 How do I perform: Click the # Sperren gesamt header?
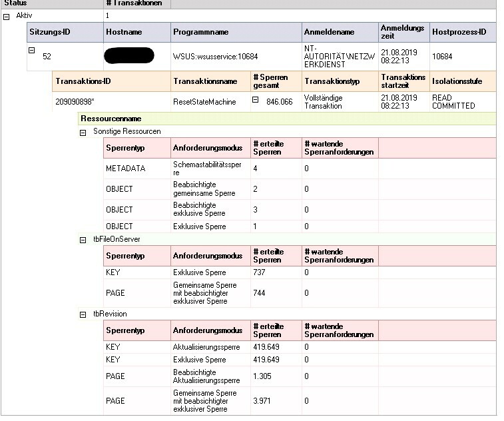[x=276, y=81]
